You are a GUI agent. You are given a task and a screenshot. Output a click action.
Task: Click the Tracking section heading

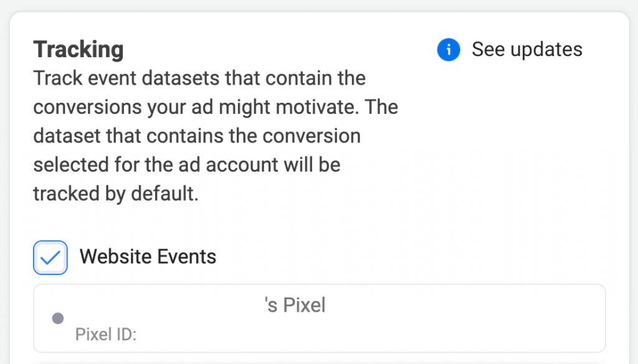[x=78, y=50]
